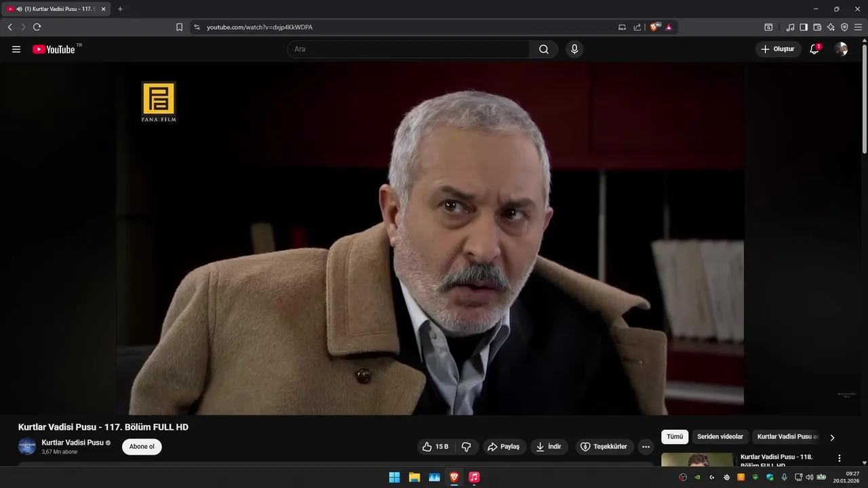
Task: Select the Seriden videolar chip
Action: tap(720, 437)
